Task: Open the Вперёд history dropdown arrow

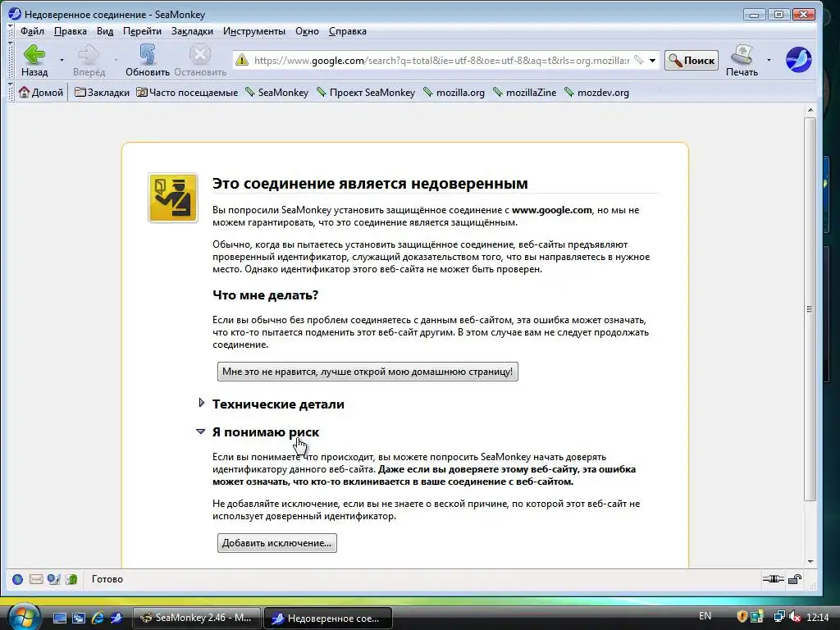Action: pyautogui.click(x=116, y=60)
